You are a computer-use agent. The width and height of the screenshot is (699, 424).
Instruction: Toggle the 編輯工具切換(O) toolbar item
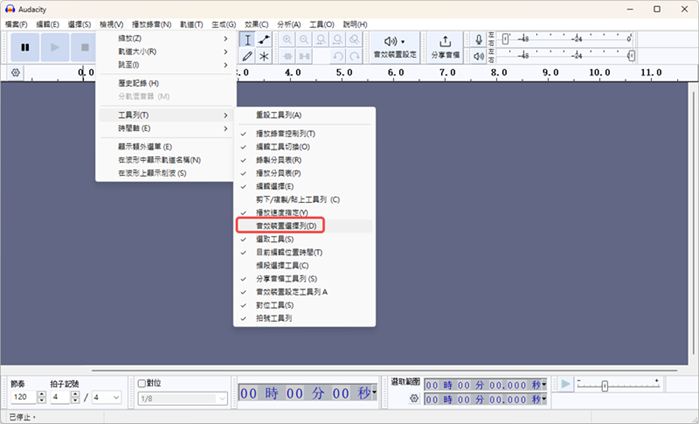pyautogui.click(x=304, y=147)
